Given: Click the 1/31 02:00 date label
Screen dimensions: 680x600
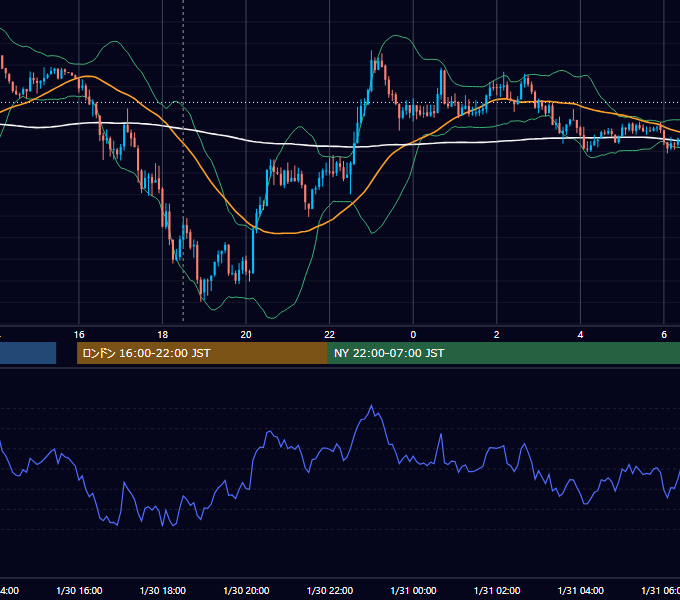Looking at the screenshot, I should (x=497, y=590).
